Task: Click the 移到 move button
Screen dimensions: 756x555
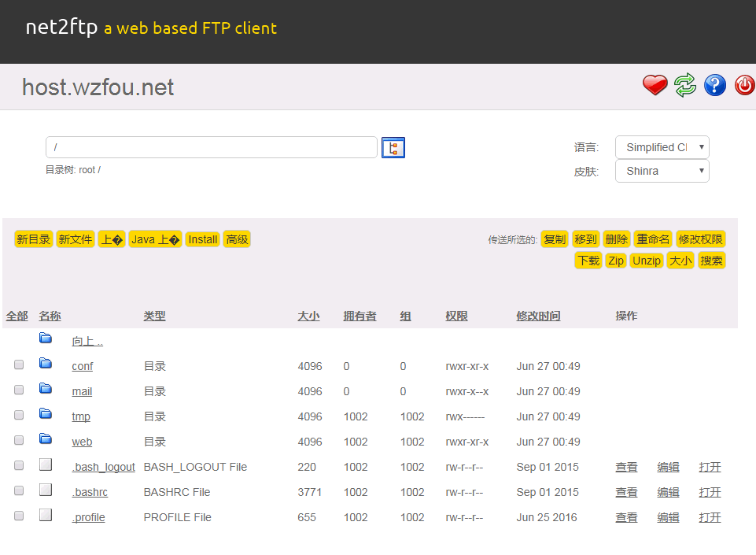Action: tap(586, 239)
